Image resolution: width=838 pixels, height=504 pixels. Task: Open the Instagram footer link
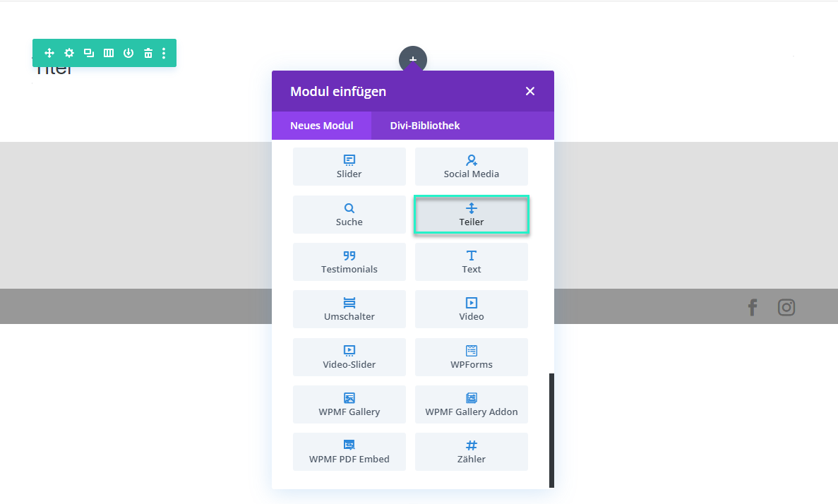786,307
